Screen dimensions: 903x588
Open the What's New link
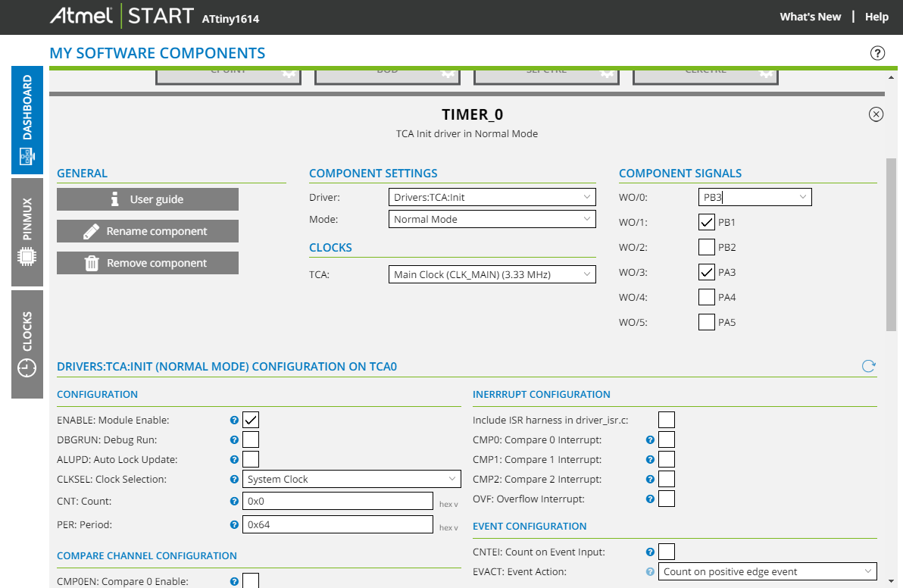point(810,17)
